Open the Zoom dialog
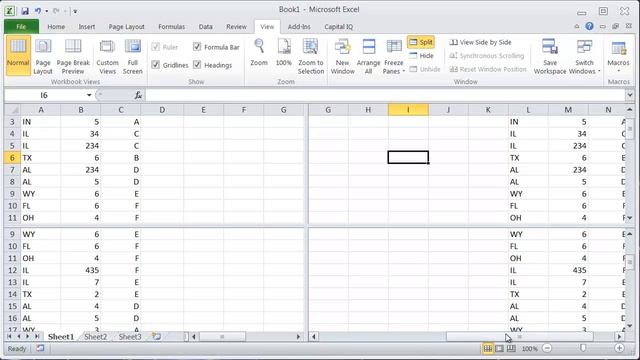 coord(259,52)
